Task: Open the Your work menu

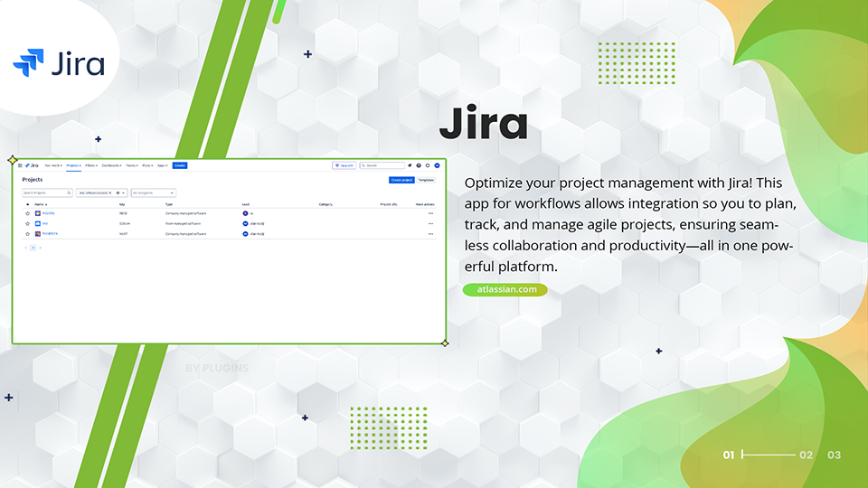Action: coord(53,165)
